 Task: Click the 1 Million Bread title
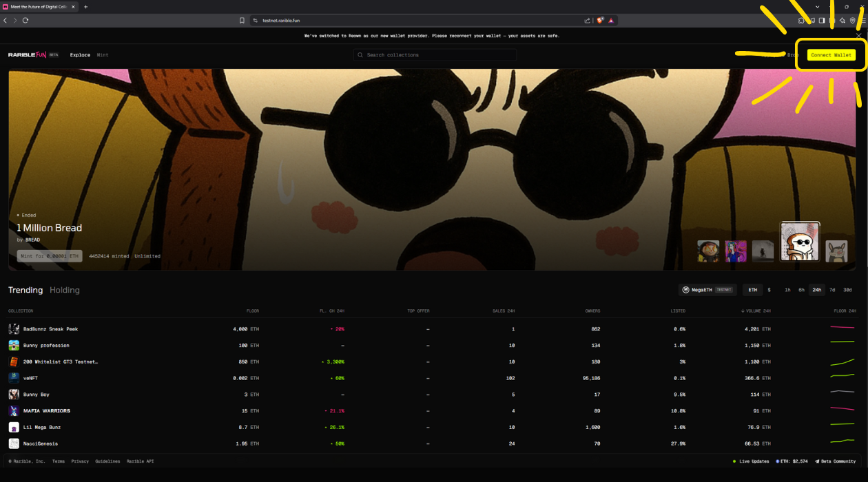pyautogui.click(x=49, y=228)
